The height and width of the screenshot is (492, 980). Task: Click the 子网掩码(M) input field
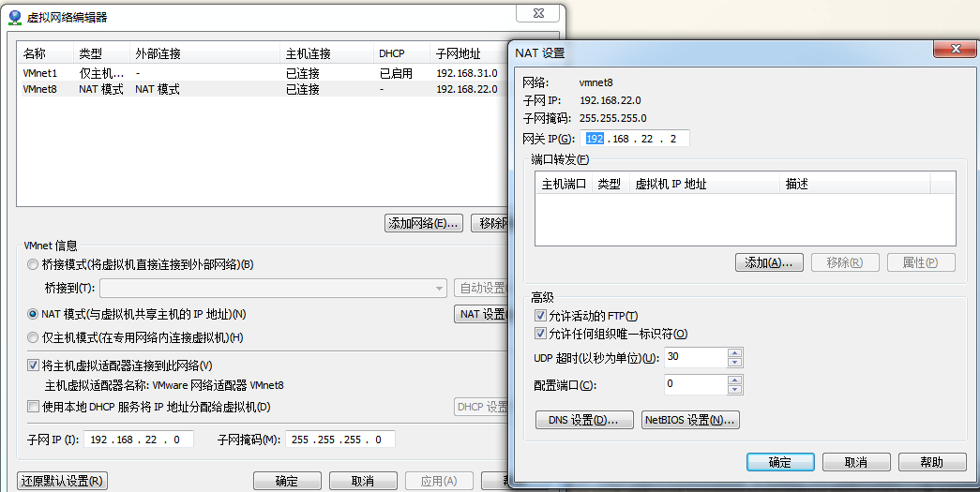pos(340,440)
